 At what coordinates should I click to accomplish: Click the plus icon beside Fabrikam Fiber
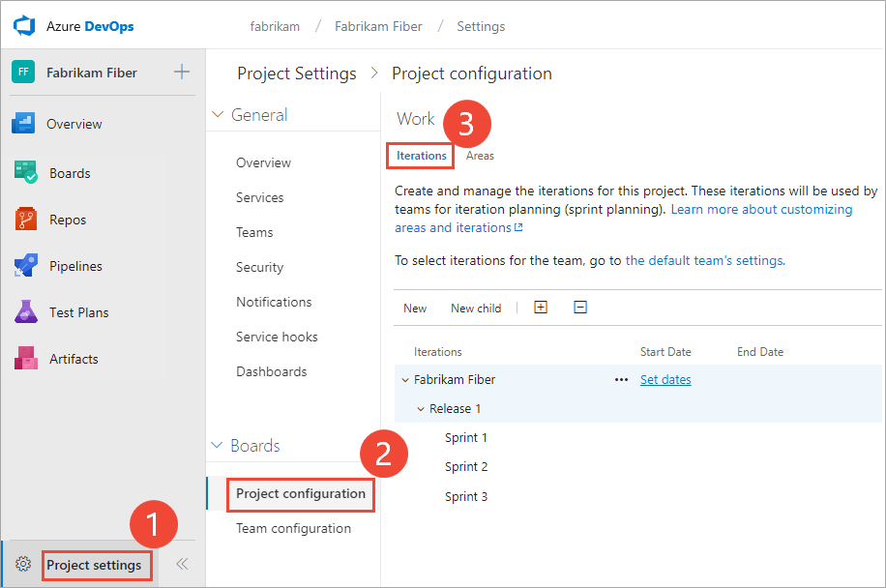[181, 73]
